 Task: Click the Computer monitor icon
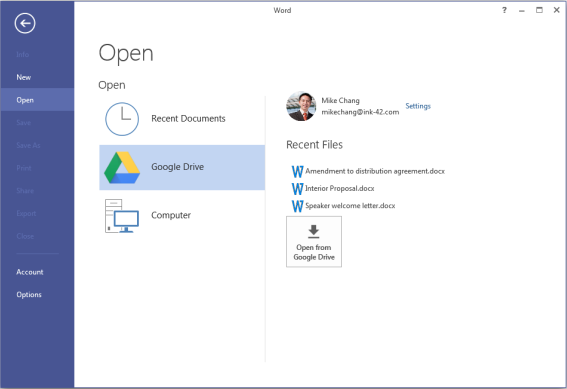122,216
